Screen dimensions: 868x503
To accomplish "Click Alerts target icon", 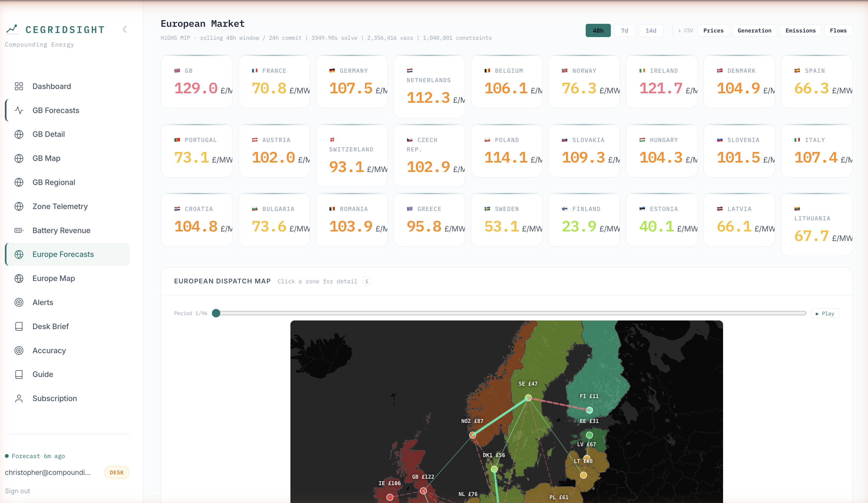I will click(19, 303).
